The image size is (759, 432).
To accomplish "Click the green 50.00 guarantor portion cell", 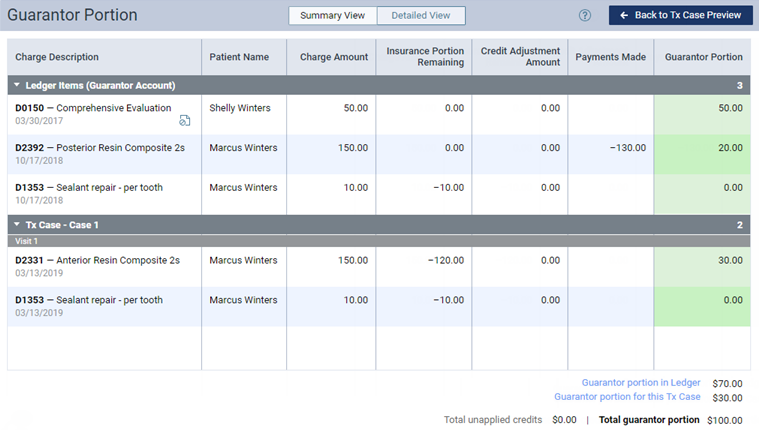I will coord(702,108).
